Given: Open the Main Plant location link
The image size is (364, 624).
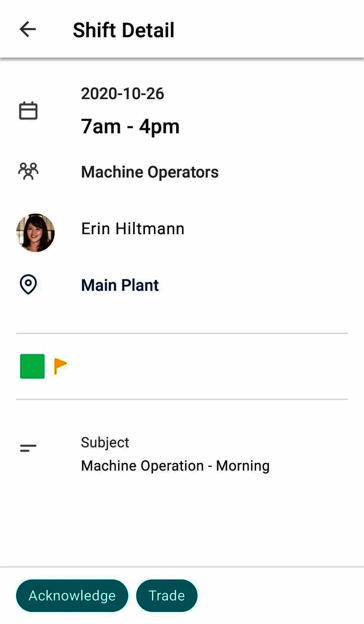Looking at the screenshot, I should pos(120,285).
